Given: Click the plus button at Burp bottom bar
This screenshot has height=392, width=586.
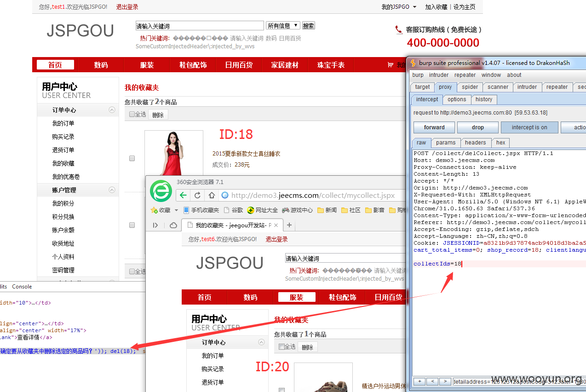Looking at the screenshot, I should coord(419,381).
